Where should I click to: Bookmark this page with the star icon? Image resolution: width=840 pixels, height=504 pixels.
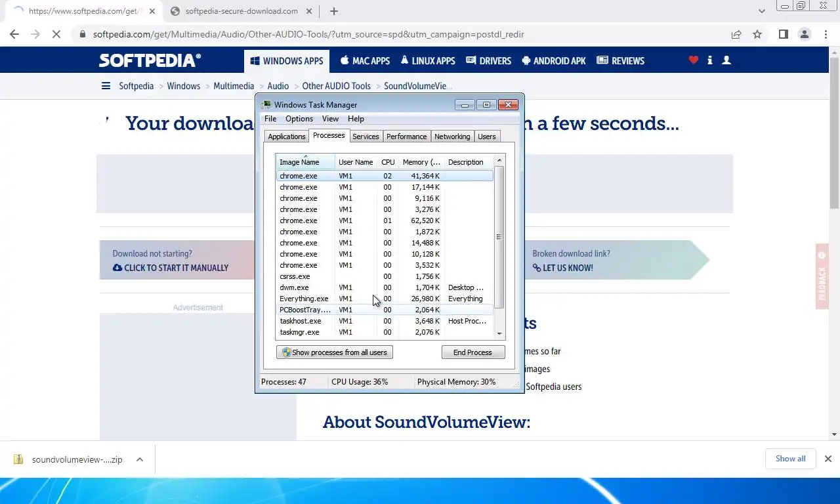click(x=757, y=34)
